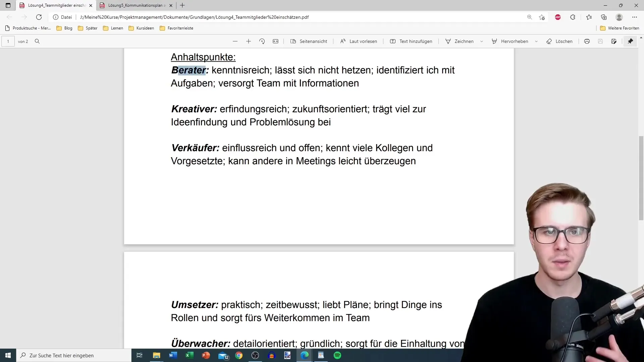This screenshot has height=362, width=644.
Task: Expand Zeichnen options dropdown arrow
Action: 482,42
